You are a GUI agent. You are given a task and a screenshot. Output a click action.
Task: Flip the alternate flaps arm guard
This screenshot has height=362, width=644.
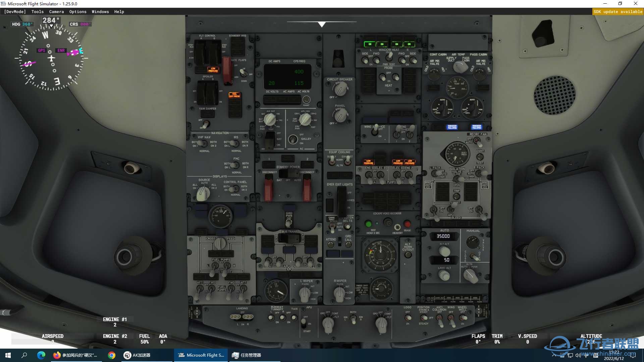[x=227, y=71]
